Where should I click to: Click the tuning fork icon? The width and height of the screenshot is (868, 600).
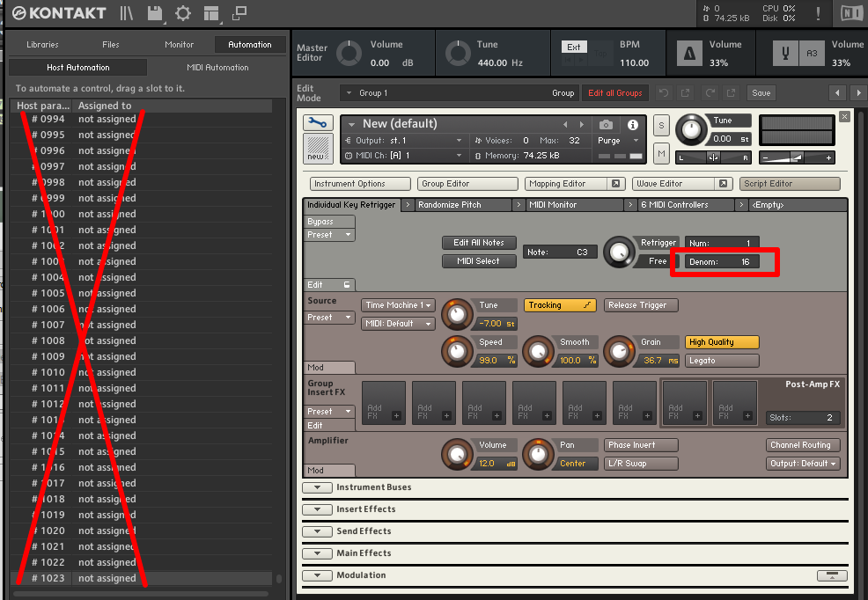(x=785, y=54)
